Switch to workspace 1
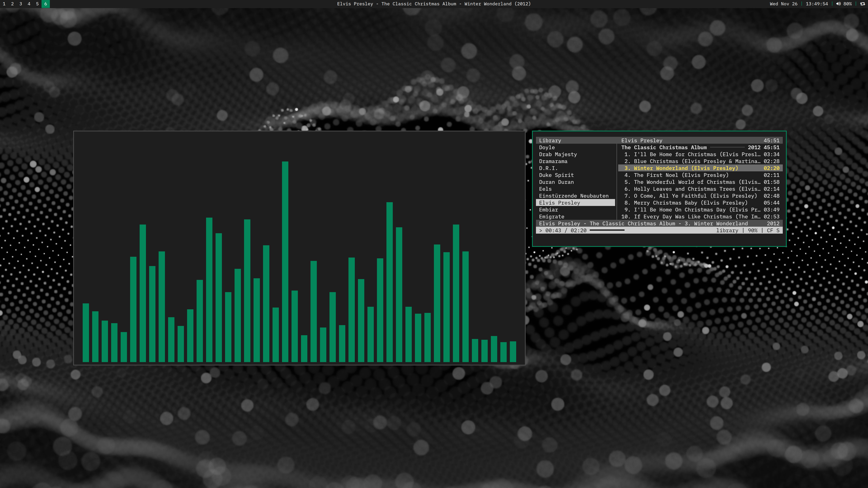 (4, 4)
